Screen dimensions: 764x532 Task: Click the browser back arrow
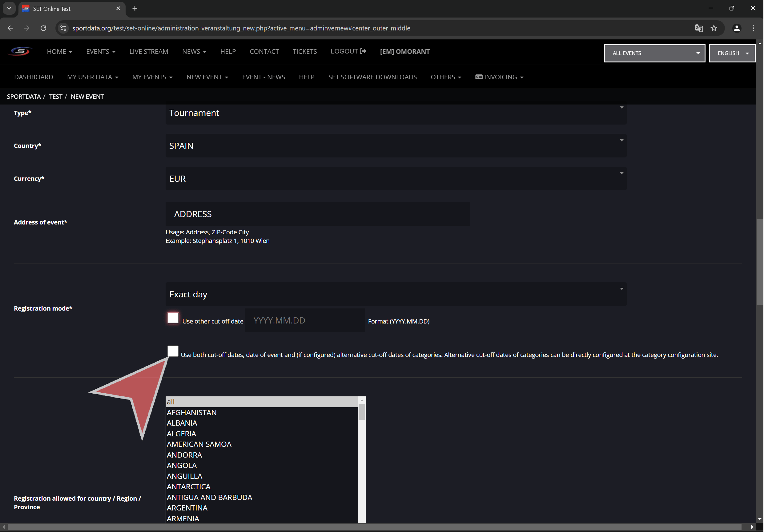click(10, 28)
